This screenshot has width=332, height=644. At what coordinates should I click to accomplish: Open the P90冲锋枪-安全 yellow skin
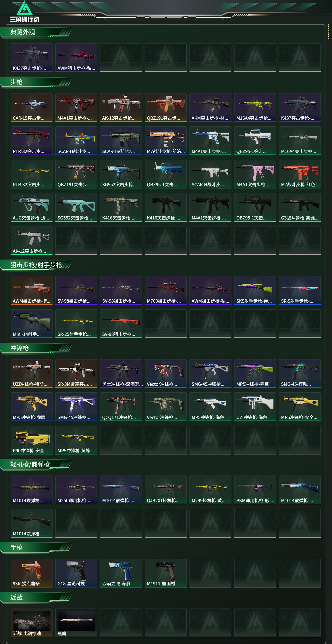click(31, 440)
